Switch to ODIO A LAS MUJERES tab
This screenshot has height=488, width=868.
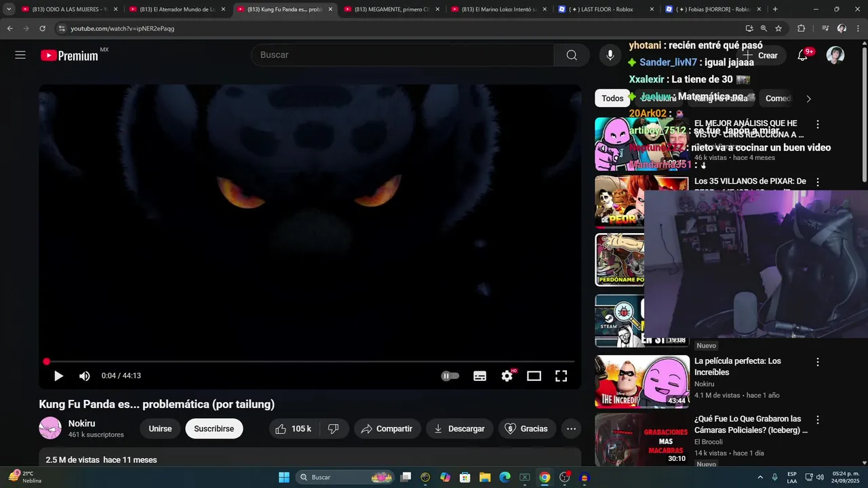69,9
